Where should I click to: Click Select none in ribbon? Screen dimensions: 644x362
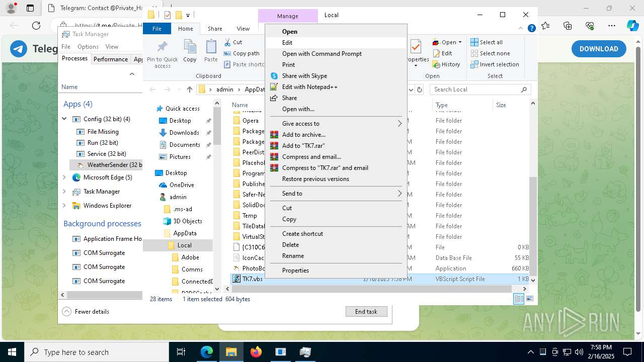tap(490, 53)
